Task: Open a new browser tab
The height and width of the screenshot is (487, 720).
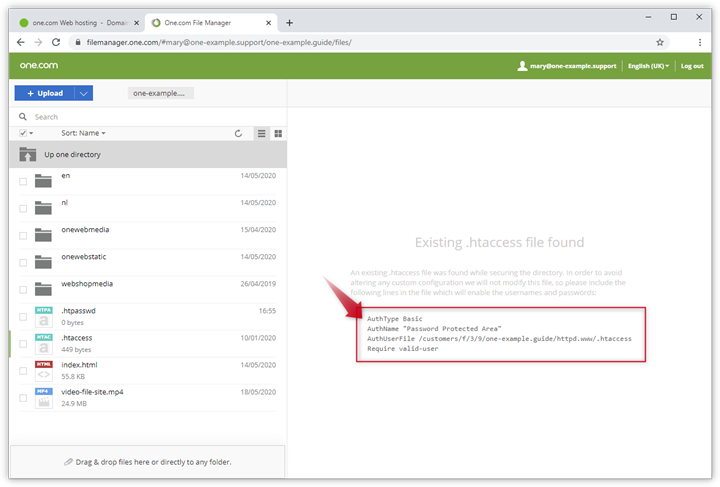Action: (289, 23)
